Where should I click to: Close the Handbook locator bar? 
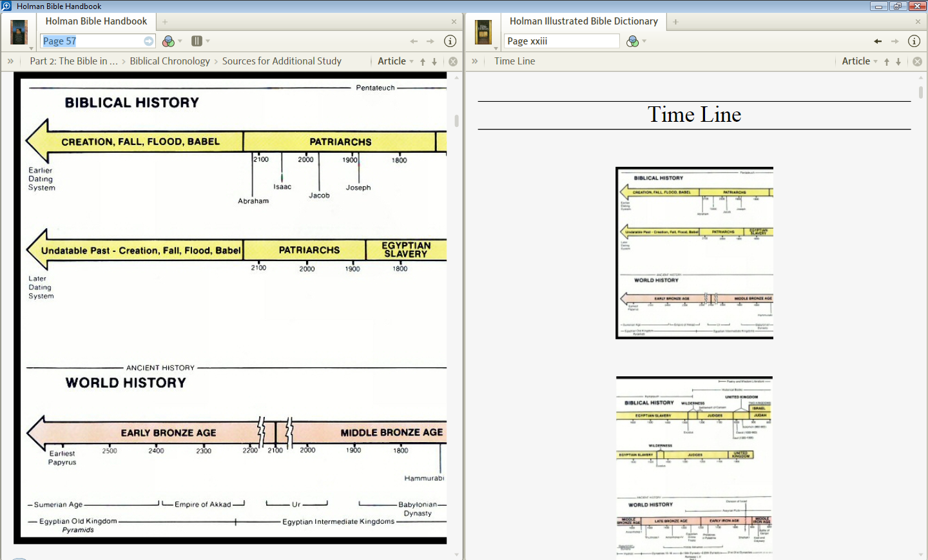click(x=453, y=62)
